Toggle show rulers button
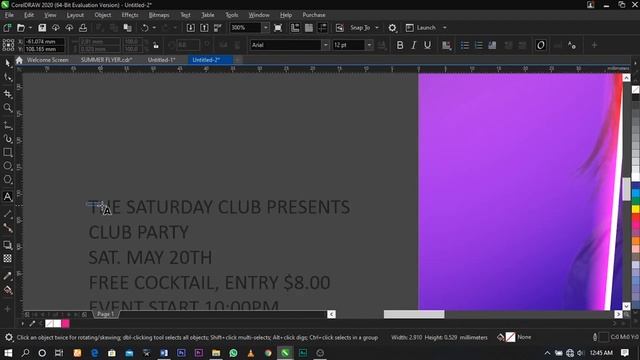The height and width of the screenshot is (360, 640). pos(295,28)
